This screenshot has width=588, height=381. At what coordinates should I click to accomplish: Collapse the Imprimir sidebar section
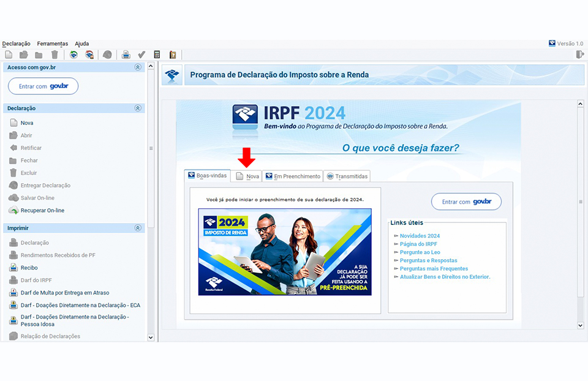(x=138, y=228)
